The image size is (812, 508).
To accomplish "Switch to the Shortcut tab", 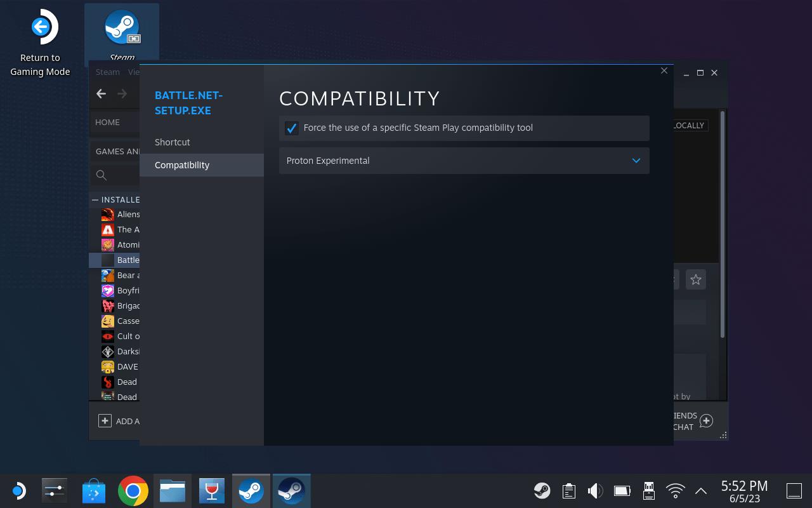I will [x=173, y=142].
